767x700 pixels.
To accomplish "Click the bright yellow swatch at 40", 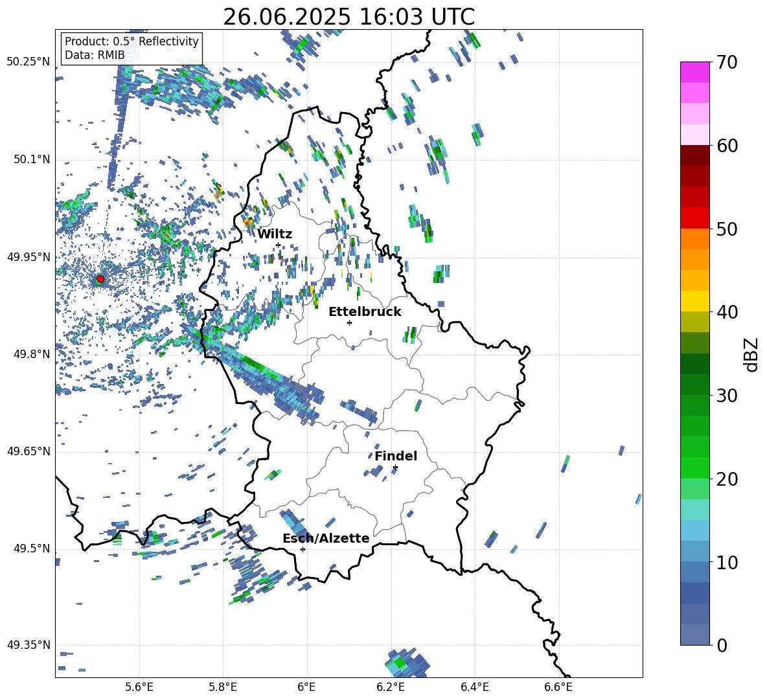I will point(694,301).
